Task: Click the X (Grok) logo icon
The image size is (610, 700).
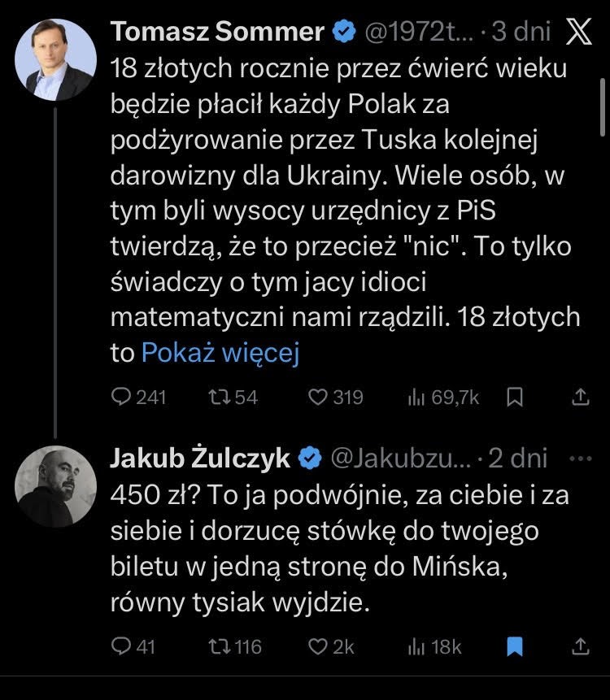Action: pos(578,32)
